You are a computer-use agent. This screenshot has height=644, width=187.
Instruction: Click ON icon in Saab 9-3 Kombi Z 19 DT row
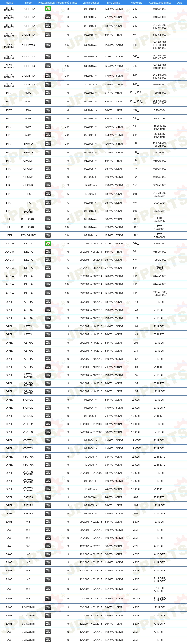(48, 607)
